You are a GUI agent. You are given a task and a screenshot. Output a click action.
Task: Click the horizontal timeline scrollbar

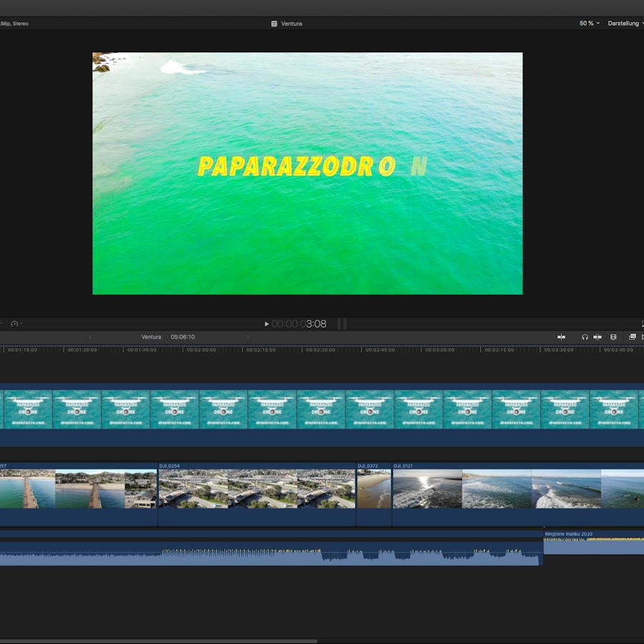tap(158, 640)
